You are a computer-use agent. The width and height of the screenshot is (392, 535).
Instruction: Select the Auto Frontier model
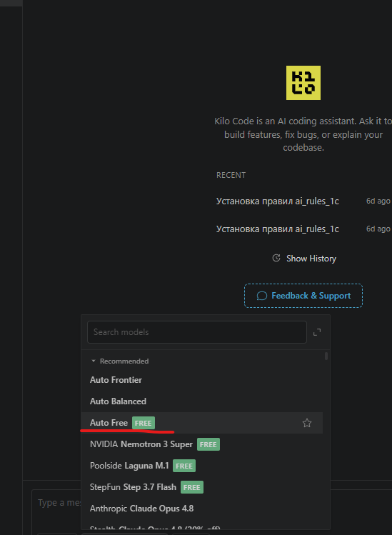201,380
